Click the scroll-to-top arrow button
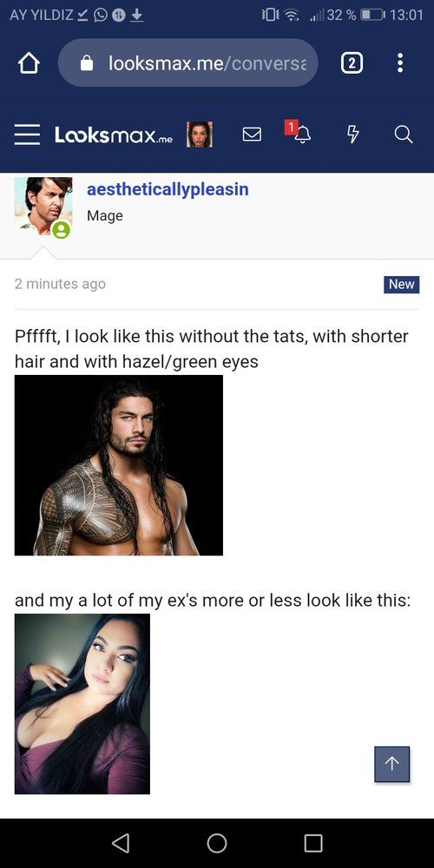Image resolution: width=434 pixels, height=868 pixels. 392,764
